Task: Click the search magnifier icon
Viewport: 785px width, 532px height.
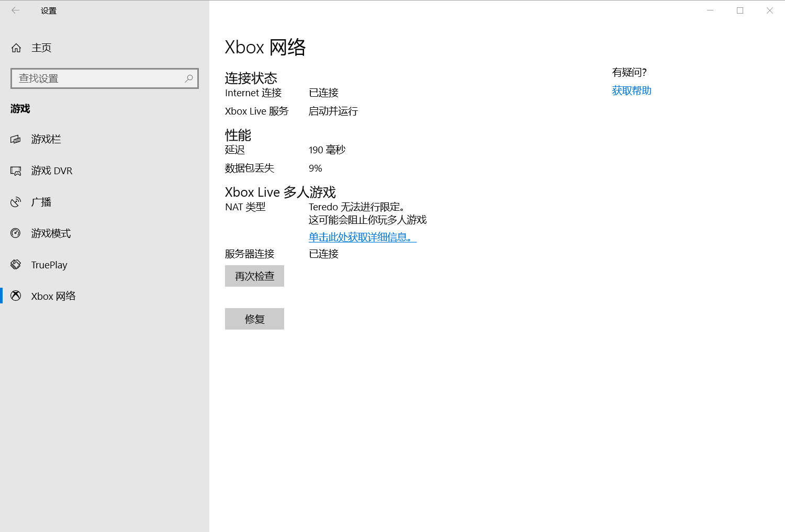Action: click(x=189, y=78)
